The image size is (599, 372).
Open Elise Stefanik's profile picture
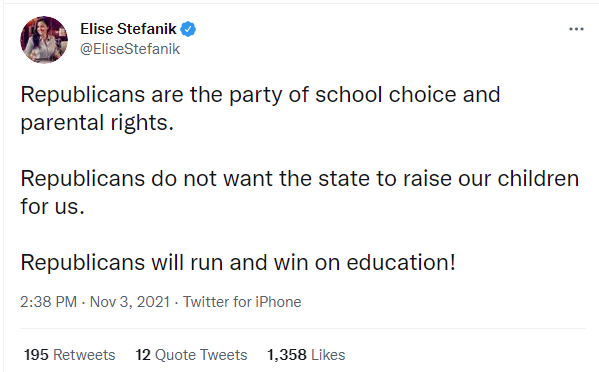pyautogui.click(x=44, y=39)
